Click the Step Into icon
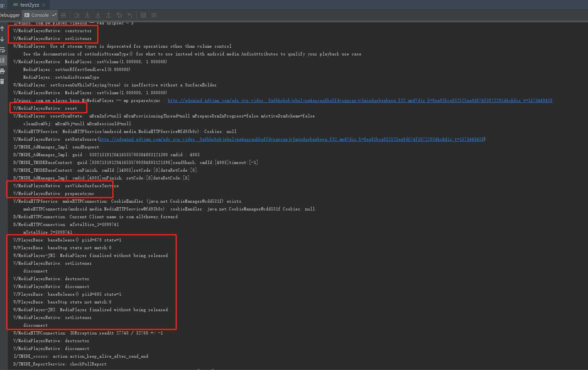This screenshot has height=370, width=588. point(87,15)
